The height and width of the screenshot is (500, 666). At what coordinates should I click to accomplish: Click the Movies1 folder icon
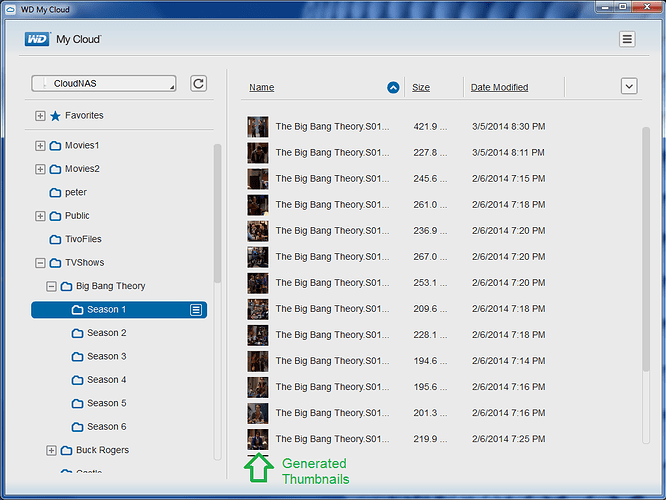(55, 146)
